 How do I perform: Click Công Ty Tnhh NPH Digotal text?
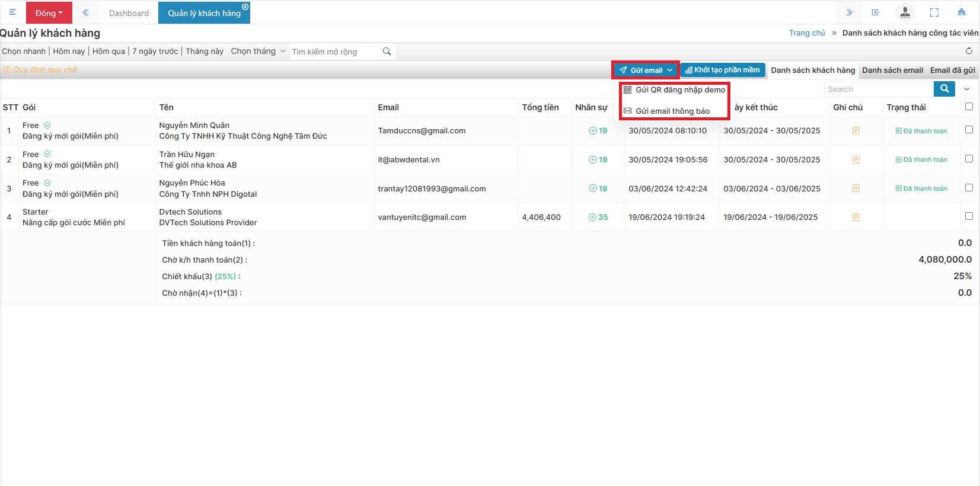pyautogui.click(x=208, y=194)
